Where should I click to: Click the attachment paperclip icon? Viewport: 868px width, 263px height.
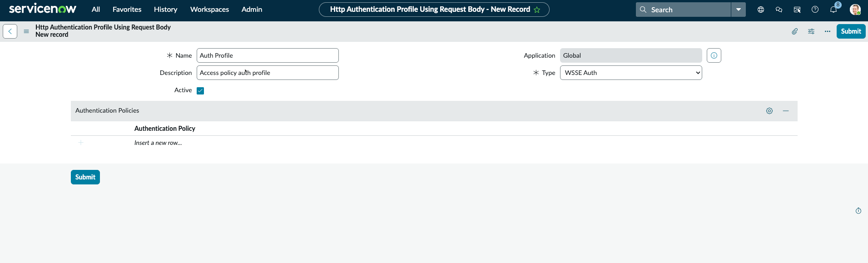(795, 31)
